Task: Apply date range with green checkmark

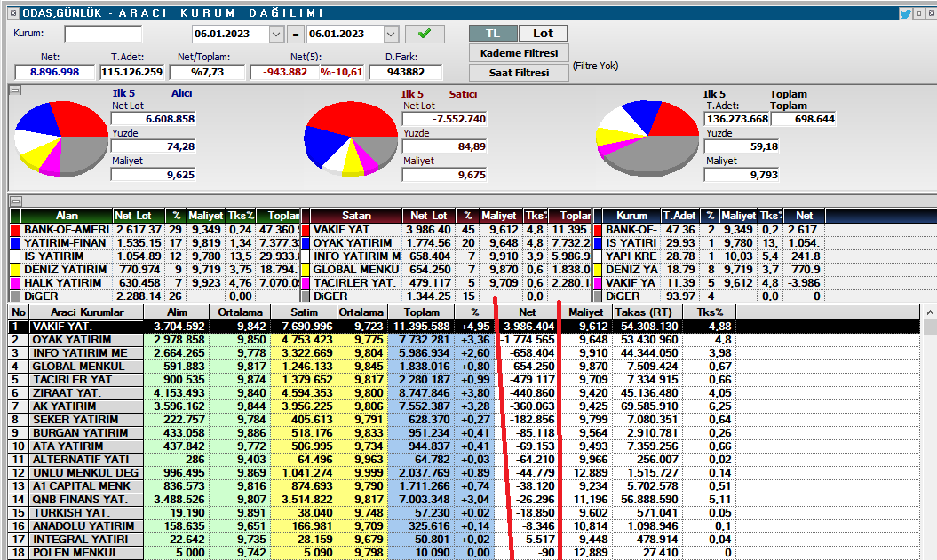Action: [x=425, y=34]
